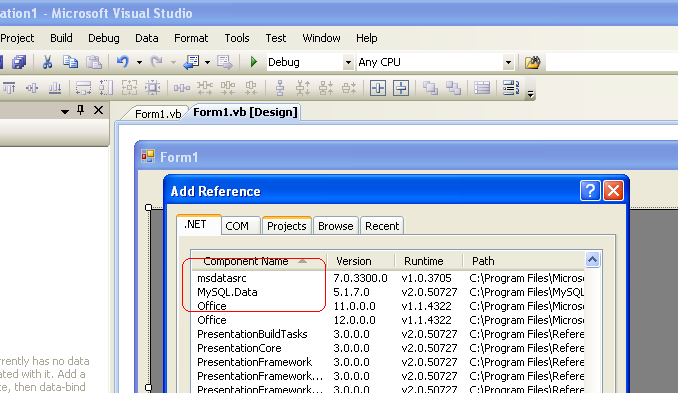Click Send to Back icon
The width and height of the screenshot is (678, 393).
pyautogui.click(x=453, y=88)
